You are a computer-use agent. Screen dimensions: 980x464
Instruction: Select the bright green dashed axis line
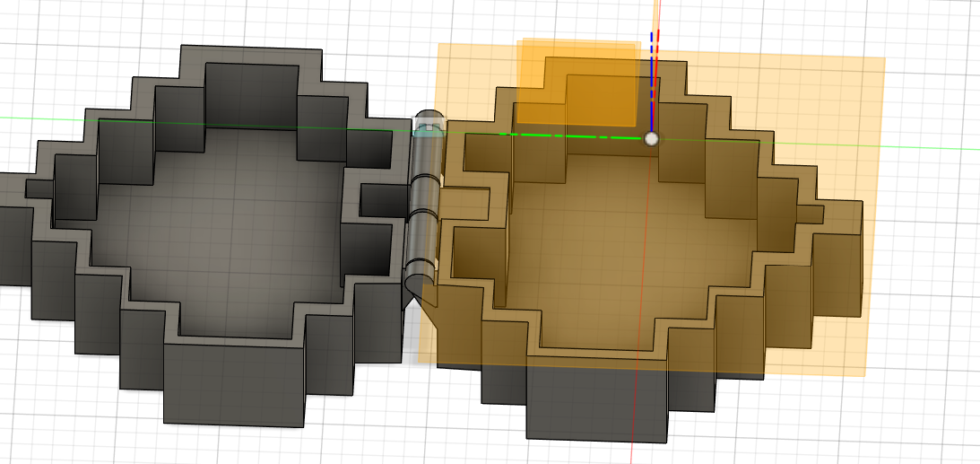point(571,136)
